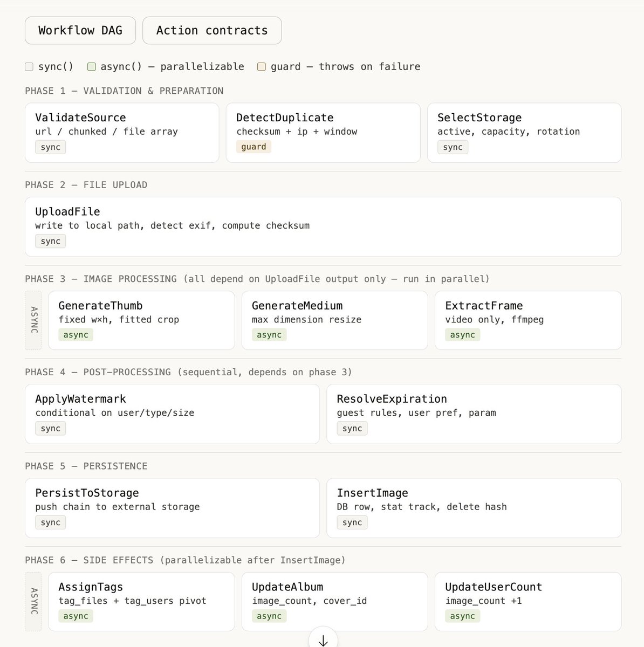Click the sync badge on InsertImage
The image size is (644, 647).
pos(352,522)
